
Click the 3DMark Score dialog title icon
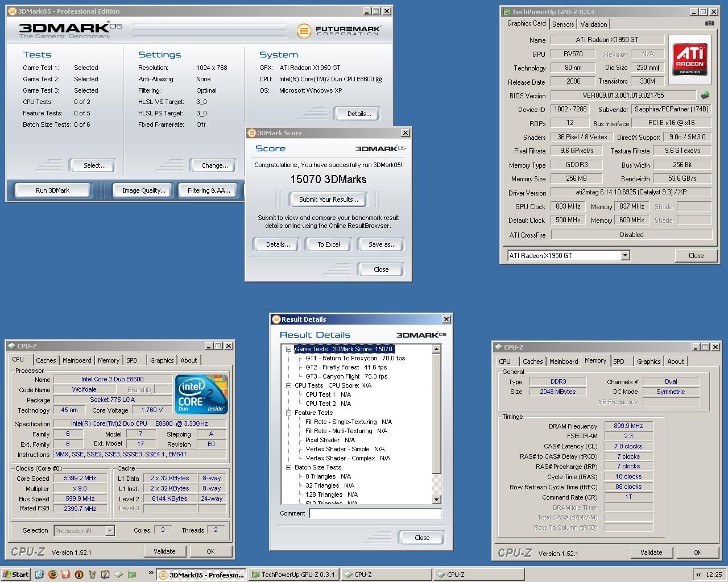[252, 132]
